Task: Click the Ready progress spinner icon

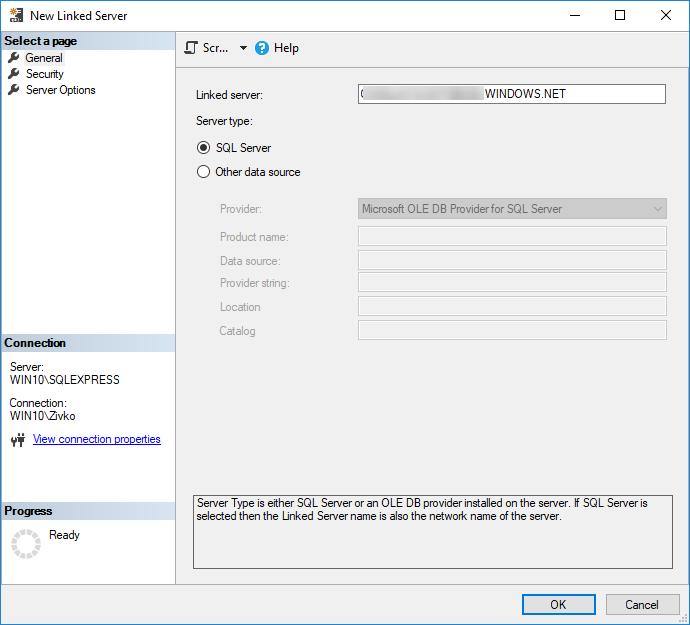Action: (26, 544)
